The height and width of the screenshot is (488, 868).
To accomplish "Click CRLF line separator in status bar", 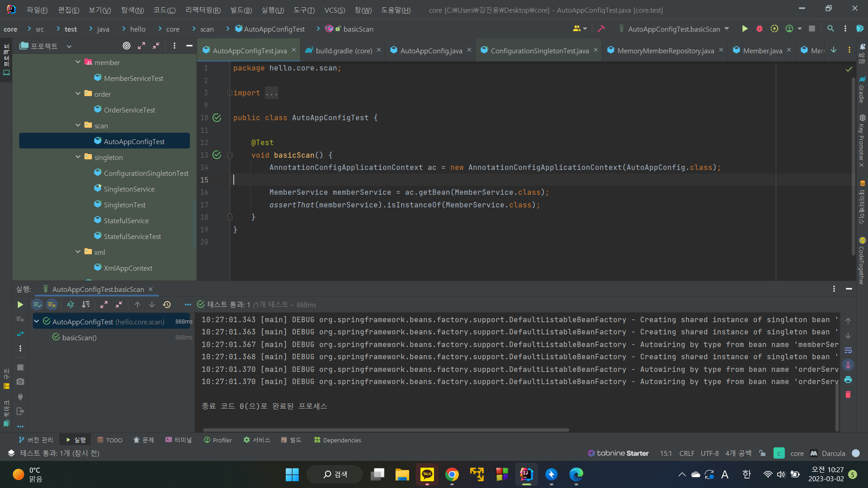I will tap(687, 453).
